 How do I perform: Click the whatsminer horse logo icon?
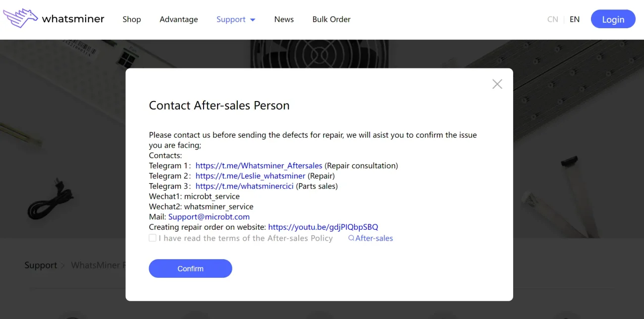pyautogui.click(x=21, y=18)
